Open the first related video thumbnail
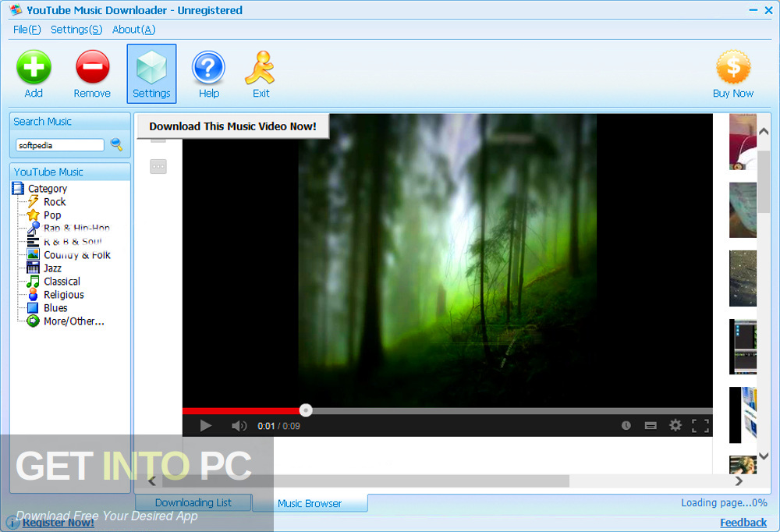This screenshot has height=532, width=780. (x=743, y=142)
